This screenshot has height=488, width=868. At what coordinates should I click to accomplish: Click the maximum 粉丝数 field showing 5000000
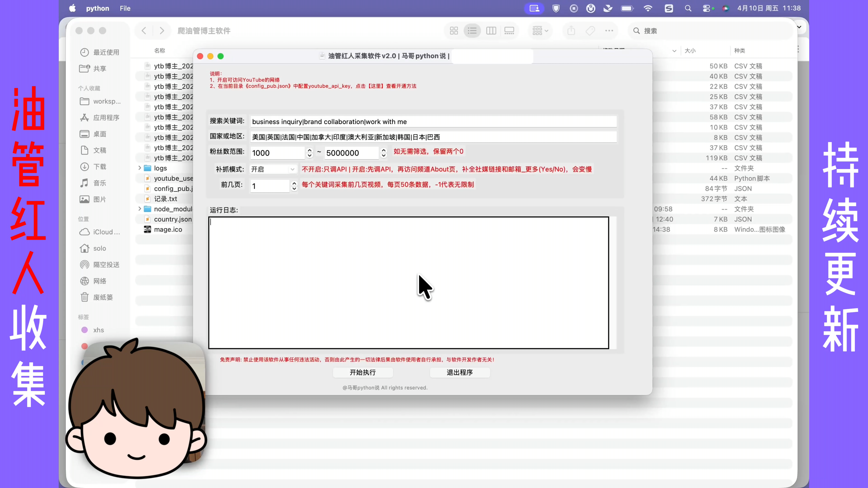click(352, 153)
